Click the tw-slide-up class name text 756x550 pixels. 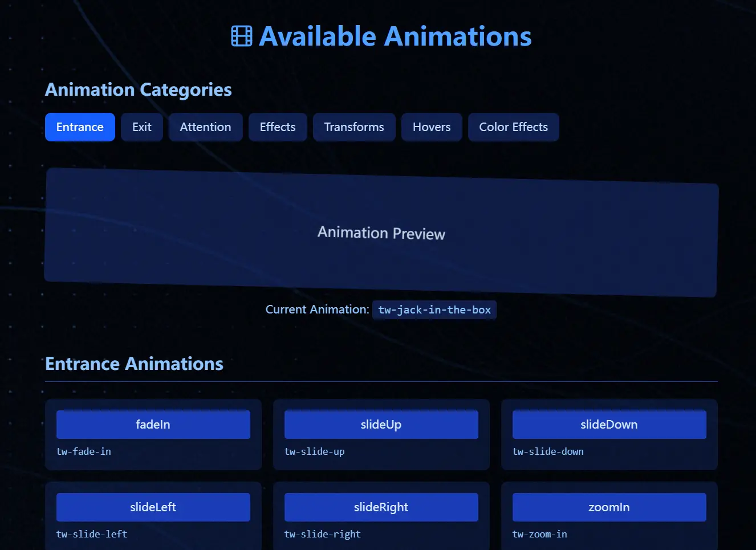tap(315, 451)
